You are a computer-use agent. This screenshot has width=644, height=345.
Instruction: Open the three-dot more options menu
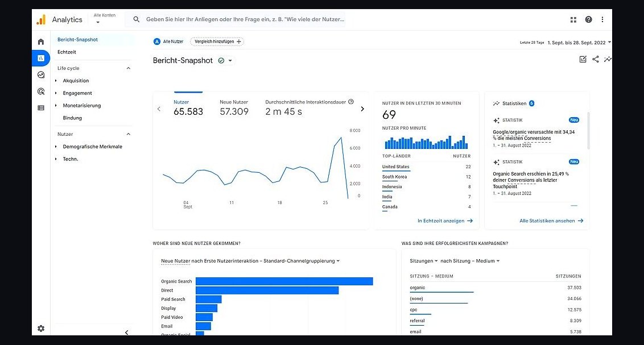click(602, 19)
